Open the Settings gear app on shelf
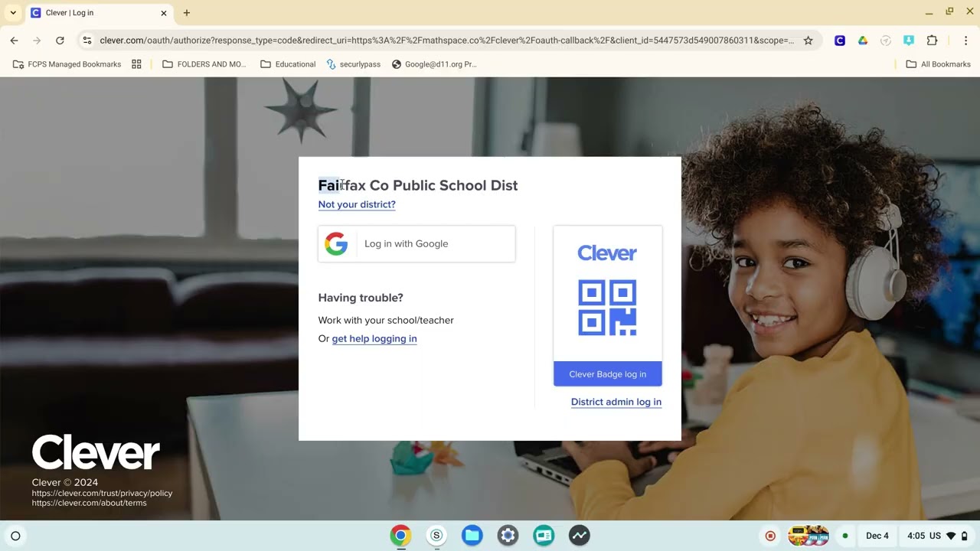980x551 pixels. click(508, 536)
